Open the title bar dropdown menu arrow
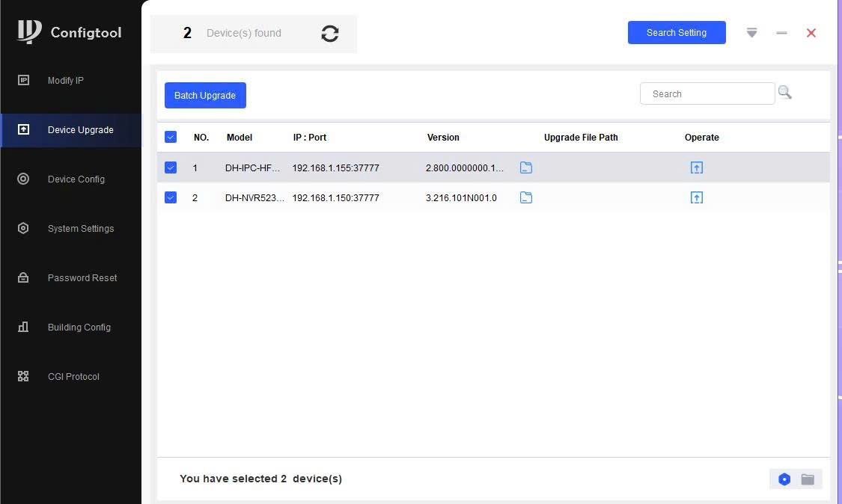Viewport: 842px width, 504px height. pyautogui.click(x=751, y=33)
